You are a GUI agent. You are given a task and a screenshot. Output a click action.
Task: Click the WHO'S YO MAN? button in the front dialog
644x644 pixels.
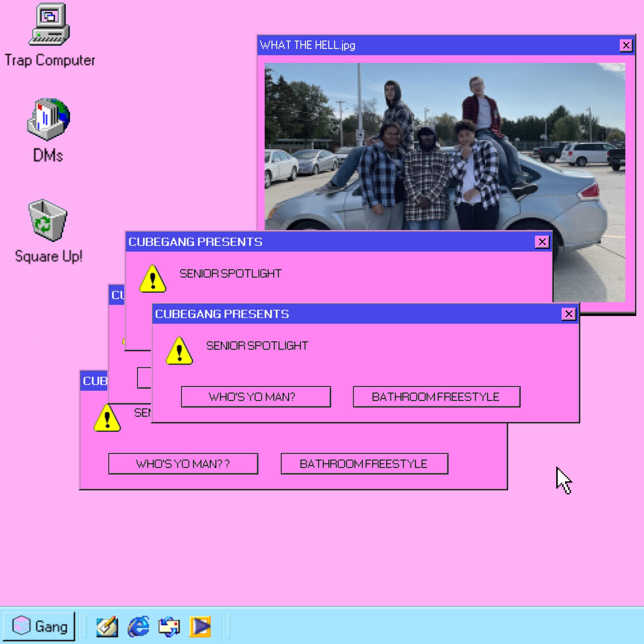pos(256,397)
